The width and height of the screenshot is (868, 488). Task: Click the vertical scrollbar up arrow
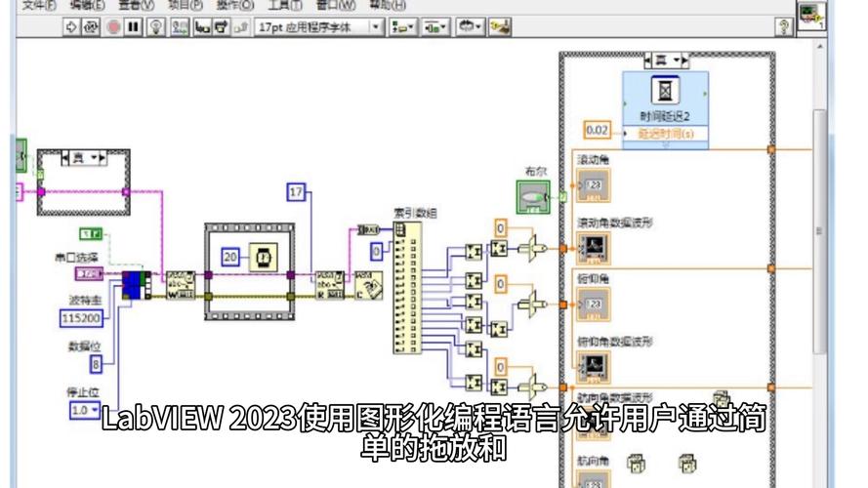820,46
